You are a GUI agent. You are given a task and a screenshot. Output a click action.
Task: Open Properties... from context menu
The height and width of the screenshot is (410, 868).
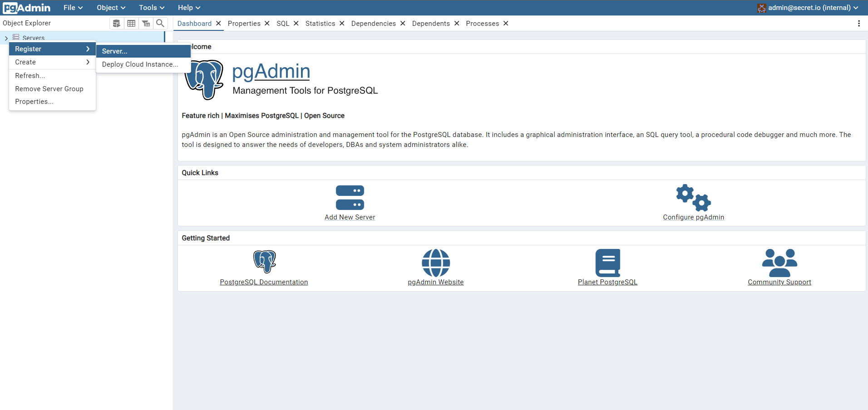point(52,102)
